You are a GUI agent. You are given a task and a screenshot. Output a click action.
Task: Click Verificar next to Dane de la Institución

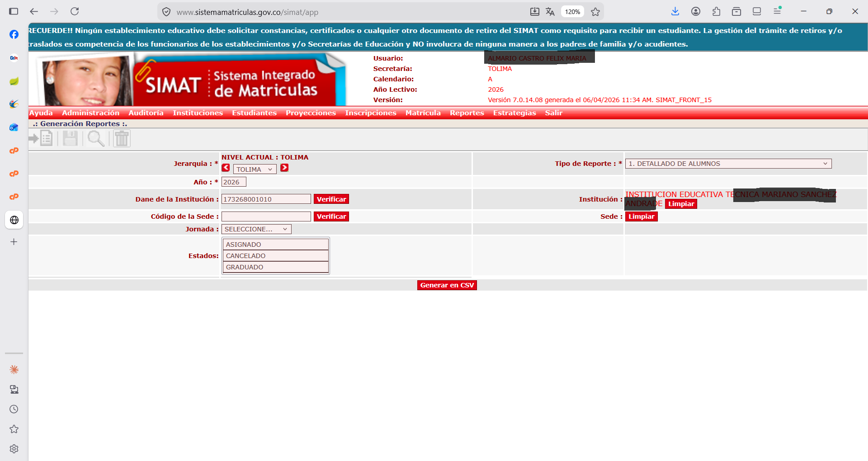click(331, 199)
